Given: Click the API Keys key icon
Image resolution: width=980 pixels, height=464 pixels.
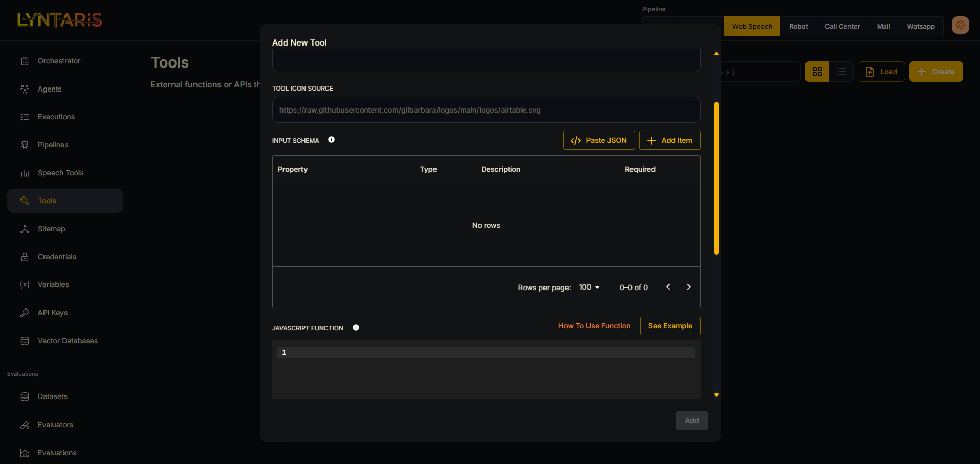Looking at the screenshot, I should pos(25,313).
